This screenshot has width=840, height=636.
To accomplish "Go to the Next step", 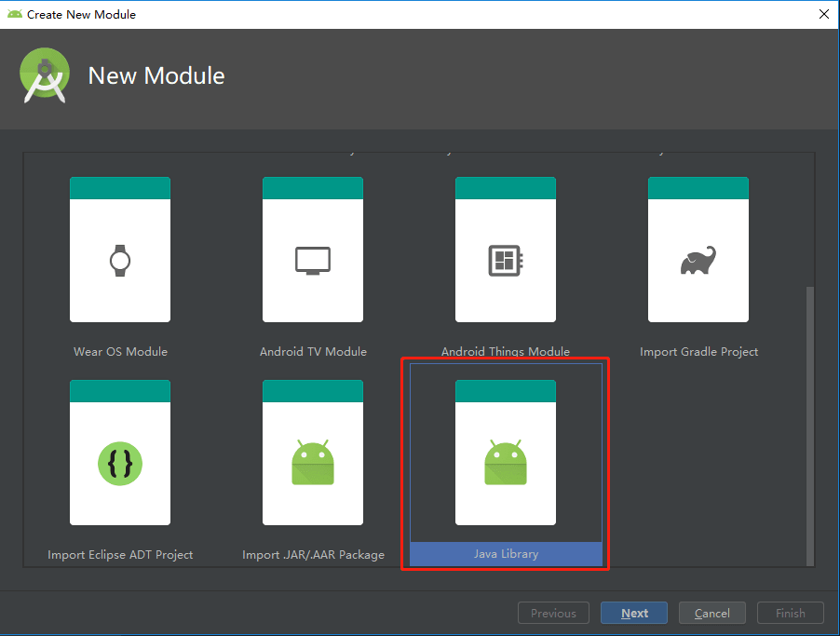I will click(x=634, y=613).
